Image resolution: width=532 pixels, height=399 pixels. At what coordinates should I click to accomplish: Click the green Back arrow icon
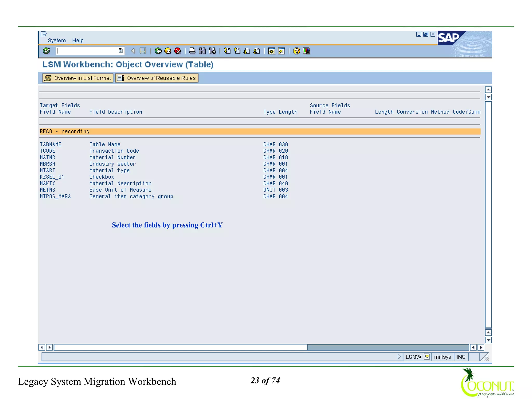tap(158, 51)
